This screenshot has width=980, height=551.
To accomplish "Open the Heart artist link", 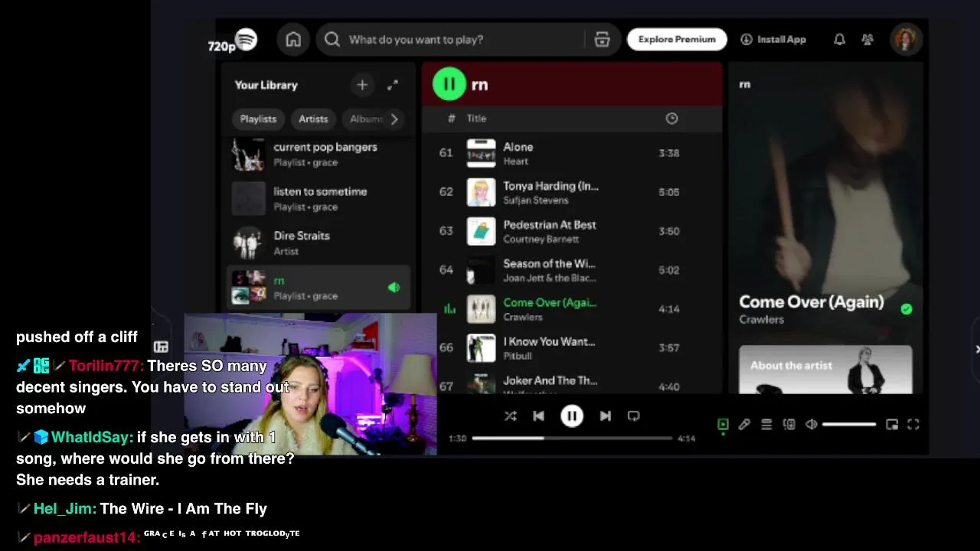I will pyautogui.click(x=516, y=161).
